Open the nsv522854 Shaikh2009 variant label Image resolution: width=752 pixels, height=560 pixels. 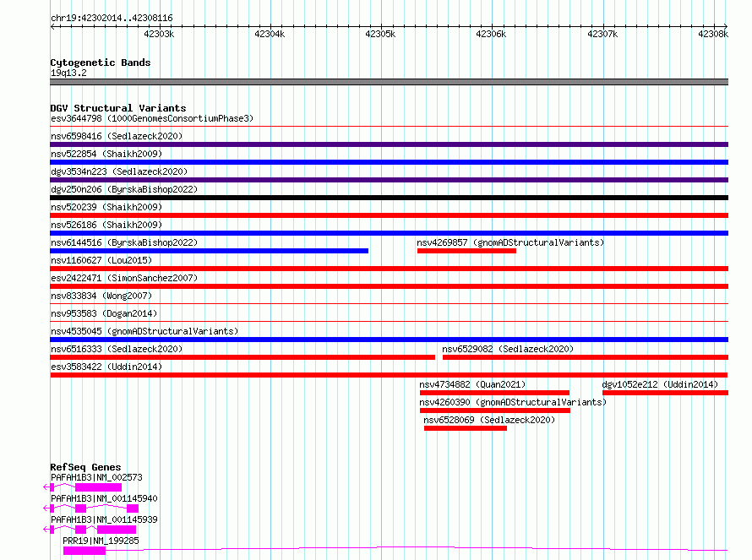click(106, 154)
